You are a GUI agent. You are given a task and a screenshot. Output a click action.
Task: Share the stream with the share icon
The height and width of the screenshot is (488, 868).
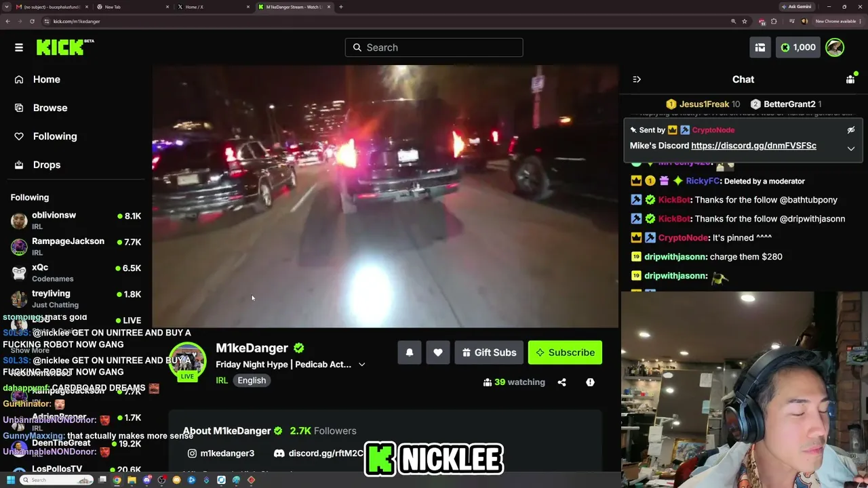click(x=561, y=382)
